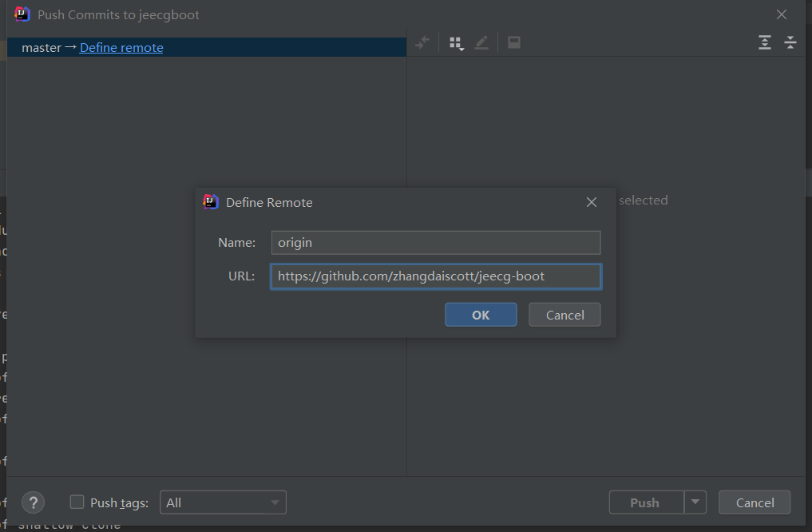Close the Push Commits window
This screenshot has height=532, width=812.
pyautogui.click(x=782, y=14)
